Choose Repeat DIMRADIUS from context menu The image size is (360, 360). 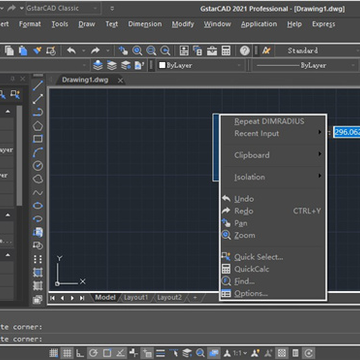[273, 121]
